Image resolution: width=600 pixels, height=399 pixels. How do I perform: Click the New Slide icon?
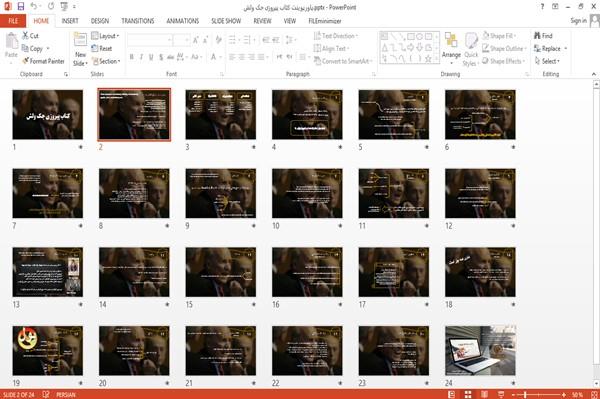(x=80, y=40)
